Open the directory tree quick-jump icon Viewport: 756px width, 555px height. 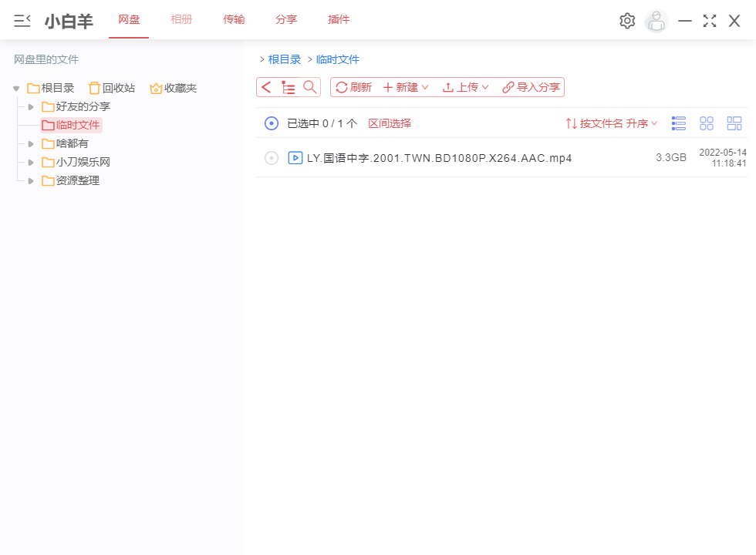tap(288, 86)
